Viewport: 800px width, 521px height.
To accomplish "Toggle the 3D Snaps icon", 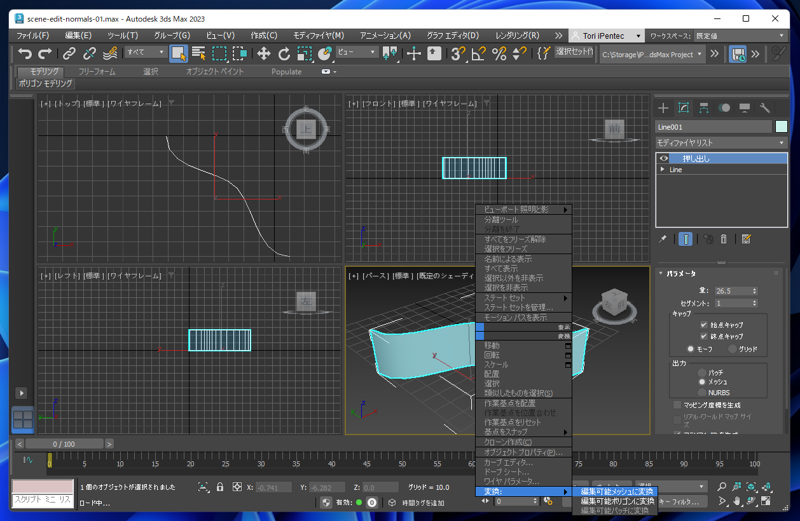I will 458,53.
